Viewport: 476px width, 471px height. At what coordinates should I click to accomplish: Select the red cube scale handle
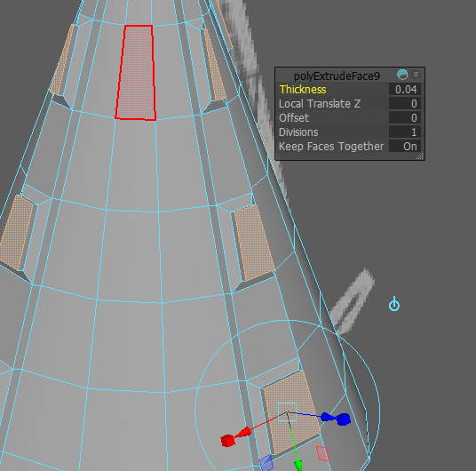coord(227,440)
